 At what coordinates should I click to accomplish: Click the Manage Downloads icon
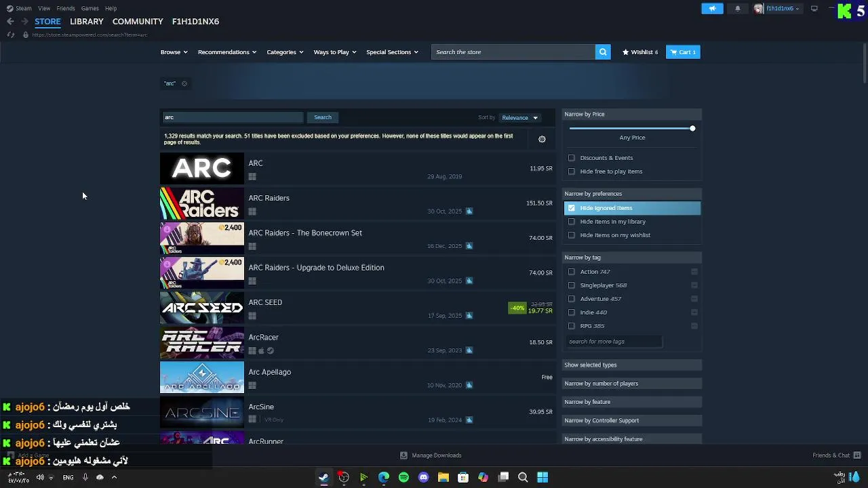point(403,455)
